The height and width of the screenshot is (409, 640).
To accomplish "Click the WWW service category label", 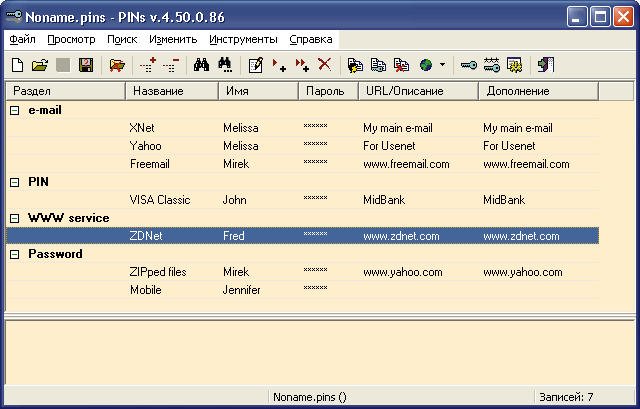I will tap(69, 218).
